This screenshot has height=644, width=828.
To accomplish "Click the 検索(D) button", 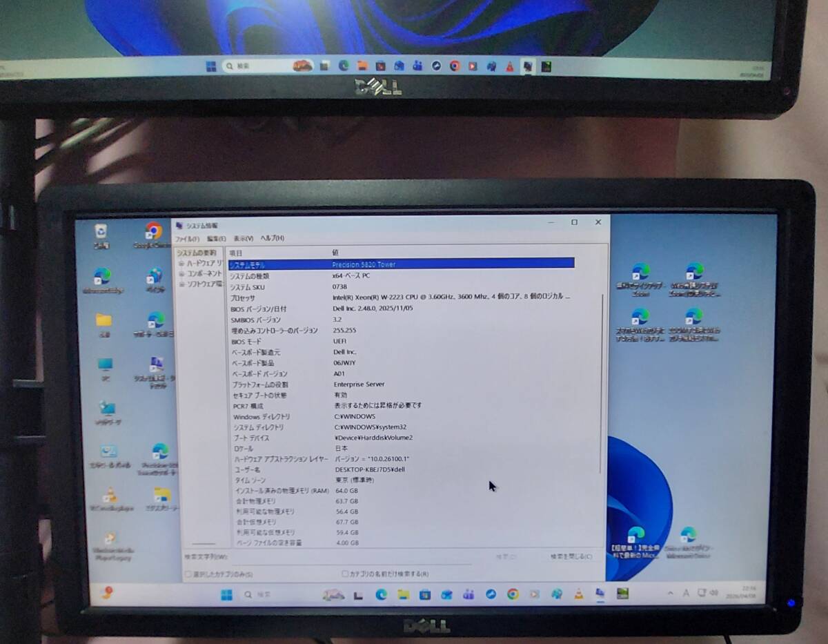I will 505,556.
